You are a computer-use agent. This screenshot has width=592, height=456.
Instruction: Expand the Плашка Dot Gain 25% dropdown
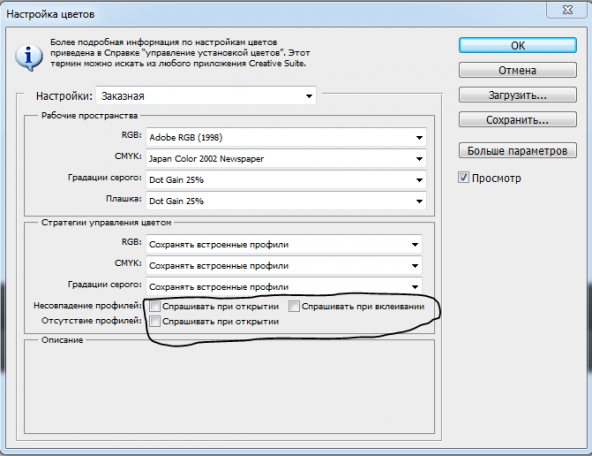point(286,201)
